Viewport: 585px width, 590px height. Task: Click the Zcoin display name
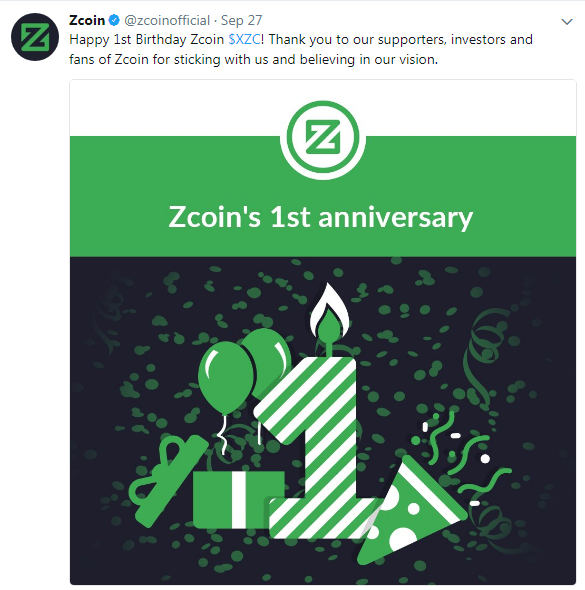pos(87,20)
